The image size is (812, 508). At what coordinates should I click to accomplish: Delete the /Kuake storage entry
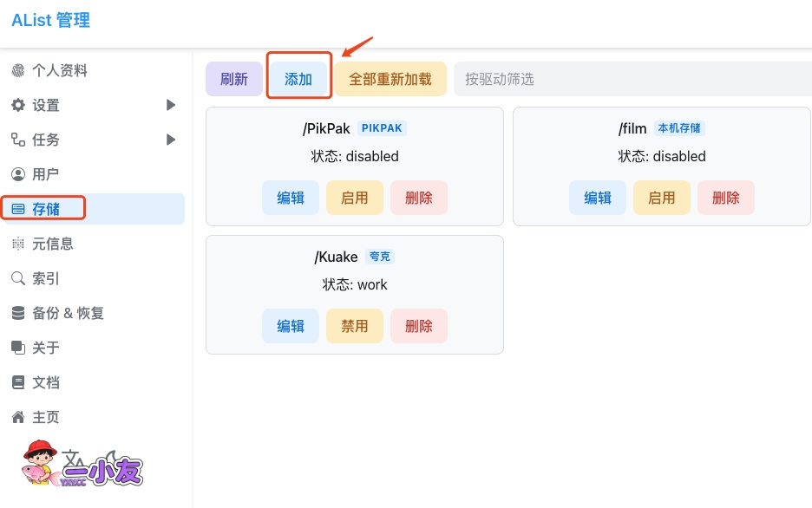point(418,326)
